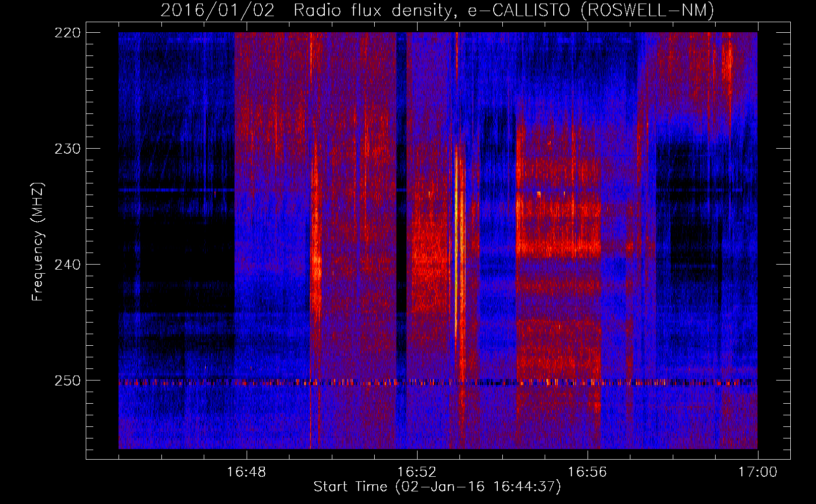The image size is (816, 504).
Task: Click the 220 frequency tick label
Action: click(67, 33)
